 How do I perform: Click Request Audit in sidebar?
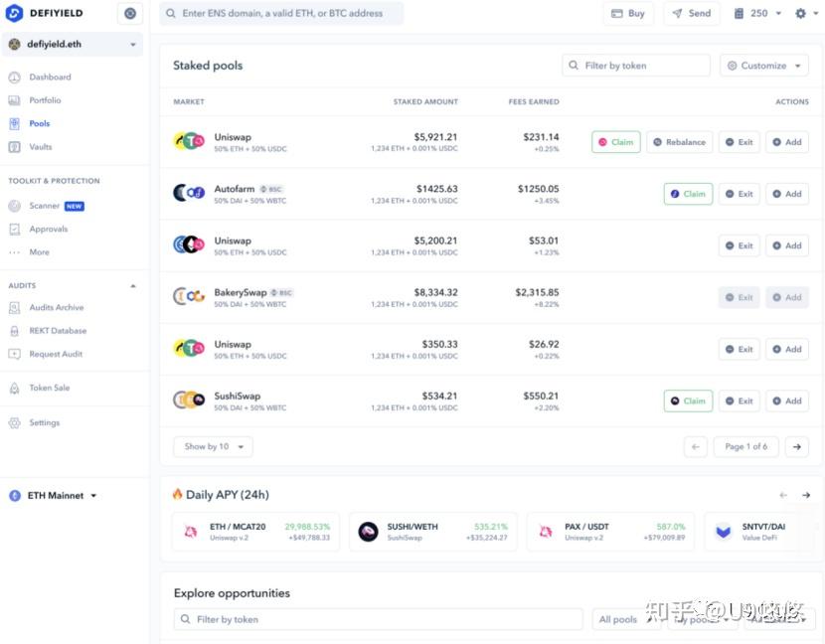click(x=56, y=354)
